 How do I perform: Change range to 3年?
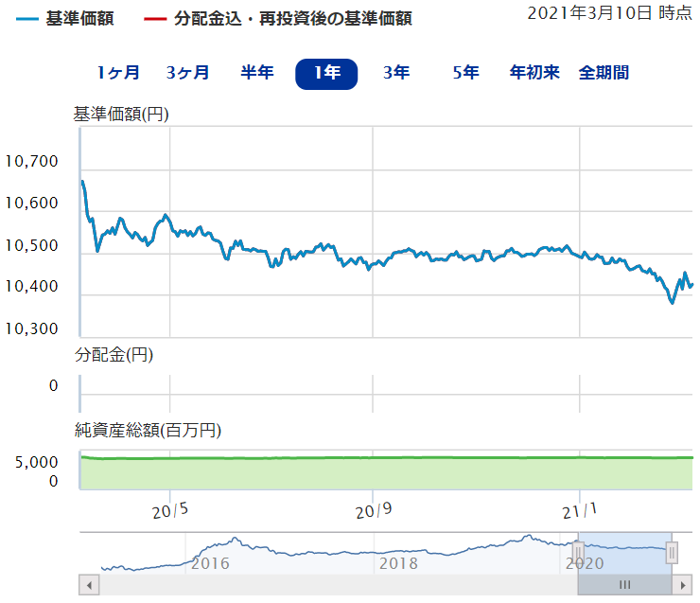pyautogui.click(x=396, y=73)
